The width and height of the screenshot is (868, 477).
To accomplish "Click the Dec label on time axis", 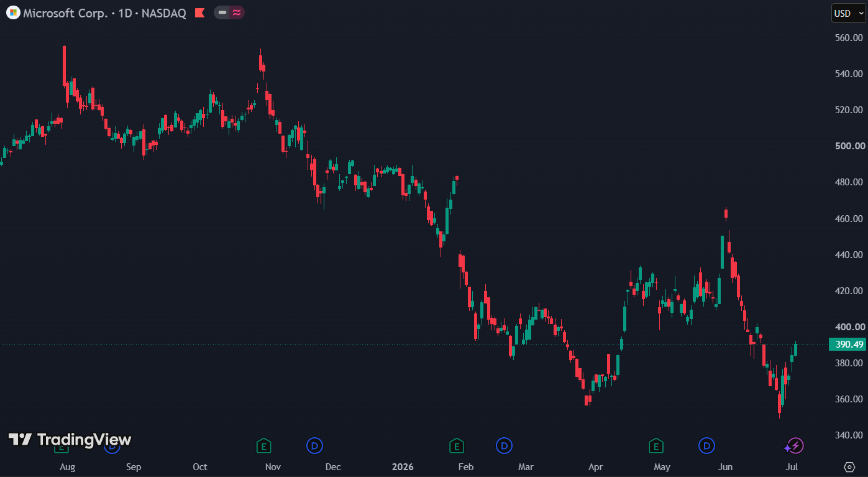I will 333,467.
